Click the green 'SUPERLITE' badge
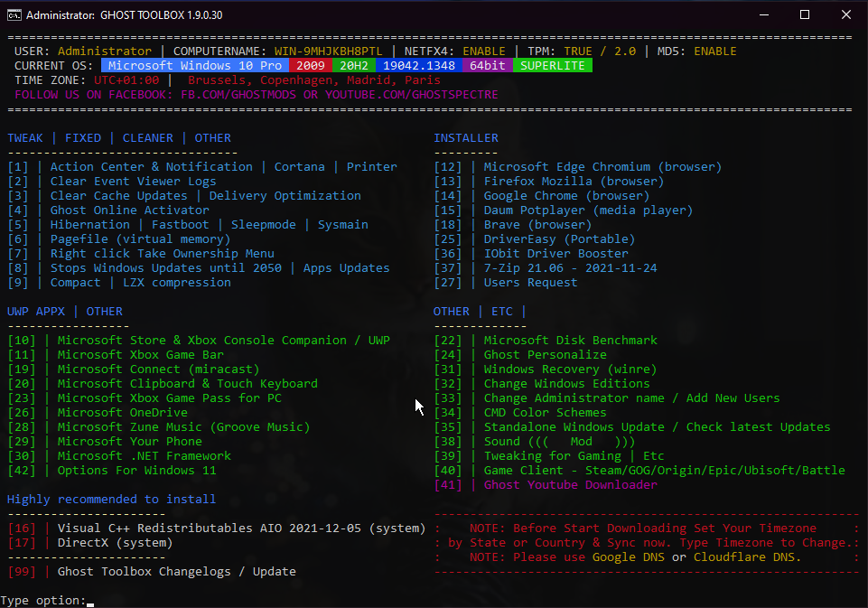This screenshot has width=868, height=608. [553, 65]
